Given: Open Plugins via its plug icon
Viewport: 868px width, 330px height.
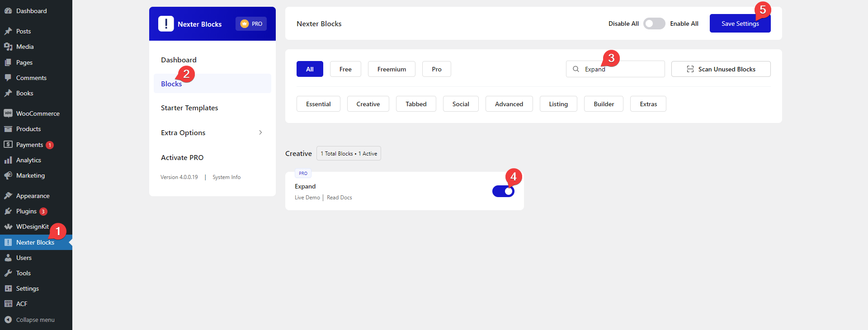Looking at the screenshot, I should 8,211.
